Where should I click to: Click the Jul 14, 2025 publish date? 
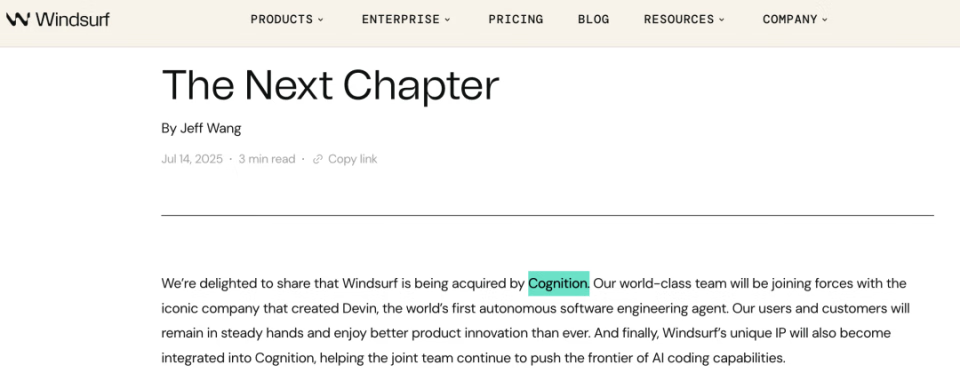click(192, 159)
